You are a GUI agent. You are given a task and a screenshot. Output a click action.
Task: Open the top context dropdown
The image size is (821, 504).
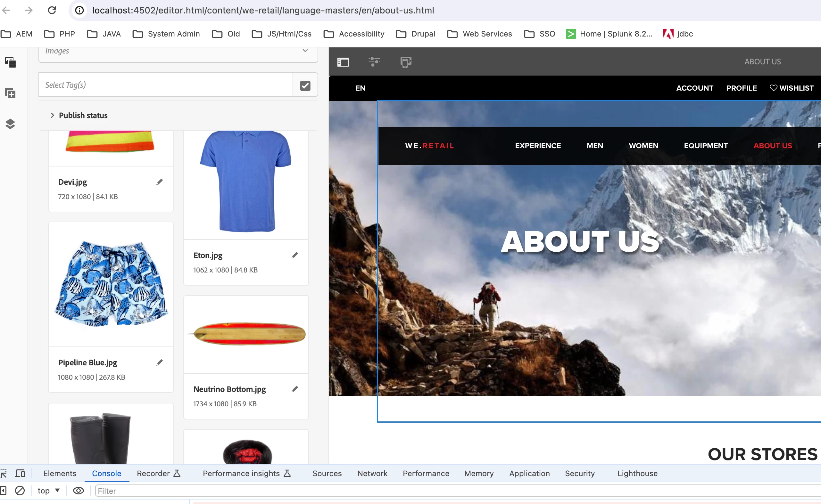coord(48,490)
